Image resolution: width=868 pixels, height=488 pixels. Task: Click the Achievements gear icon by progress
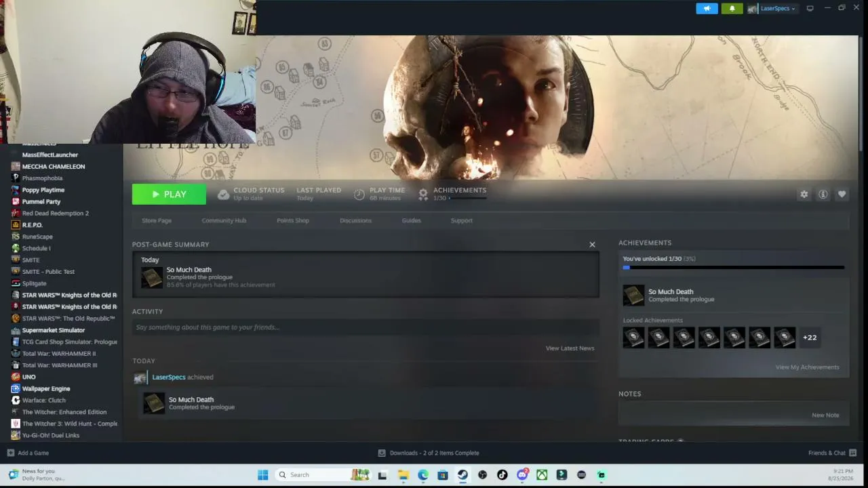(x=423, y=195)
